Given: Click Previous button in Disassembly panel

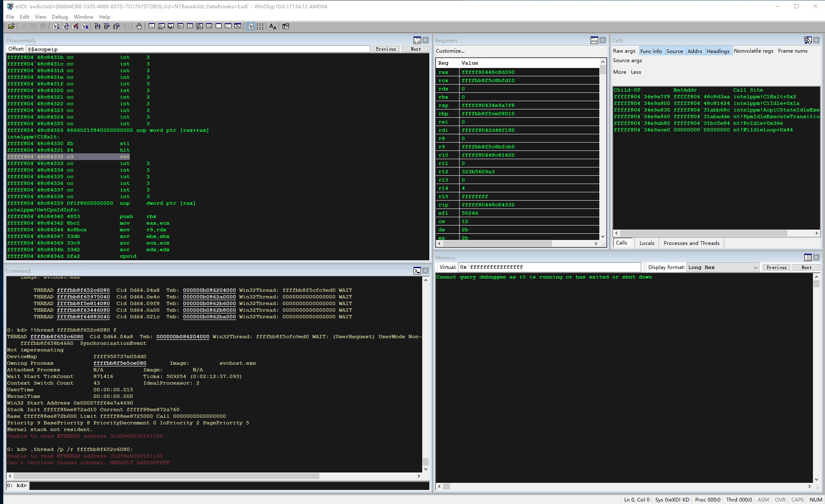Looking at the screenshot, I should pos(386,49).
